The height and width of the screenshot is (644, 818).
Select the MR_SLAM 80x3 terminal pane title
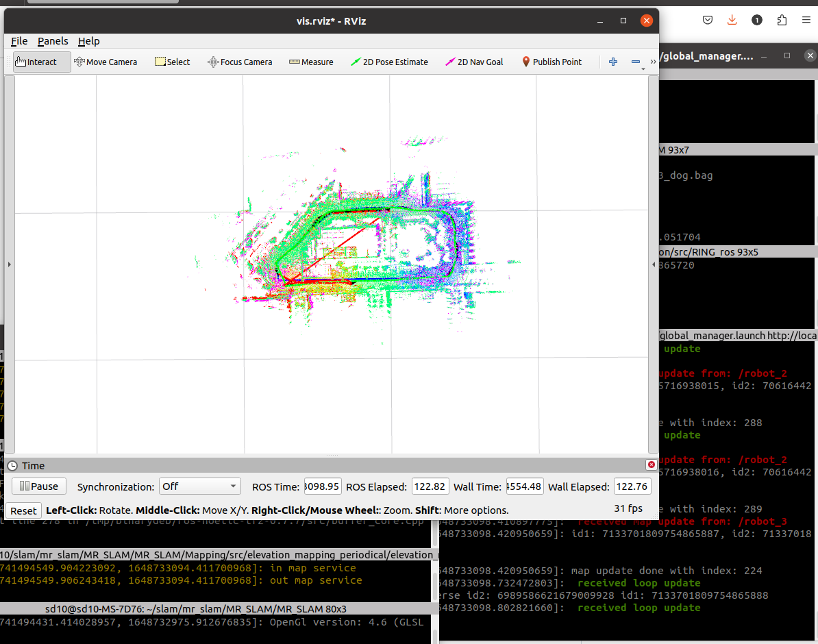pos(196,609)
